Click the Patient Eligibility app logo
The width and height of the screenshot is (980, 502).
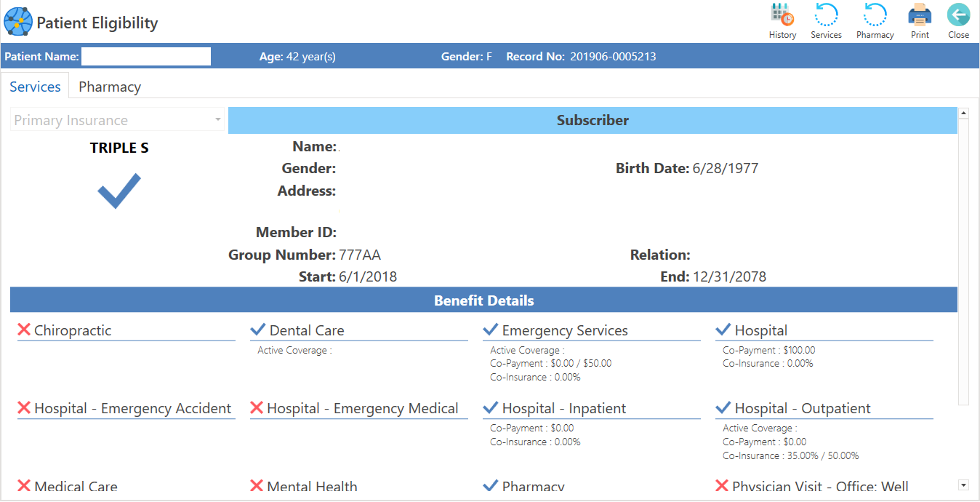pyautogui.click(x=17, y=22)
